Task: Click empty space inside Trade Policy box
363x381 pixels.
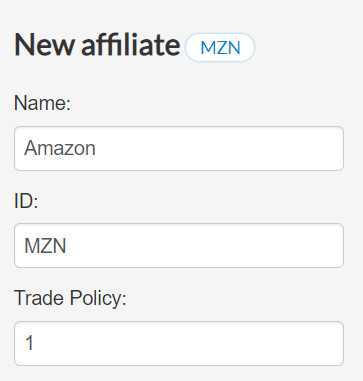Action: coord(188,343)
